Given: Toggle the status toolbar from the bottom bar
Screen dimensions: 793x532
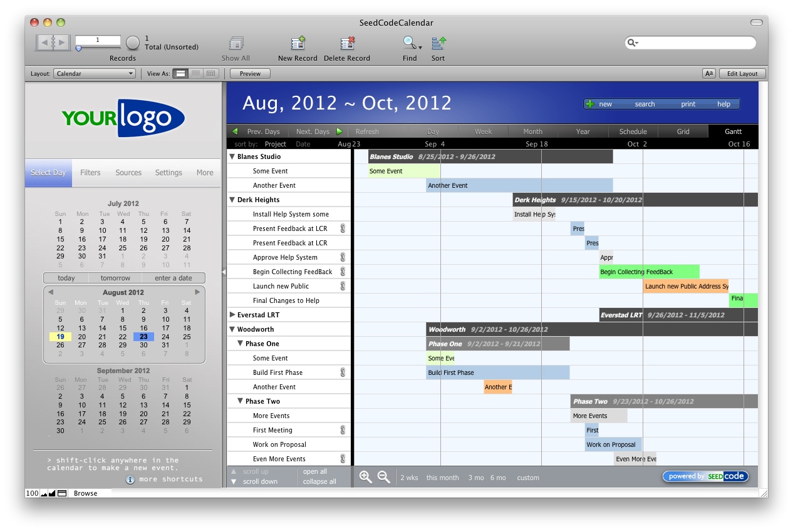Looking at the screenshot, I should pos(62,493).
